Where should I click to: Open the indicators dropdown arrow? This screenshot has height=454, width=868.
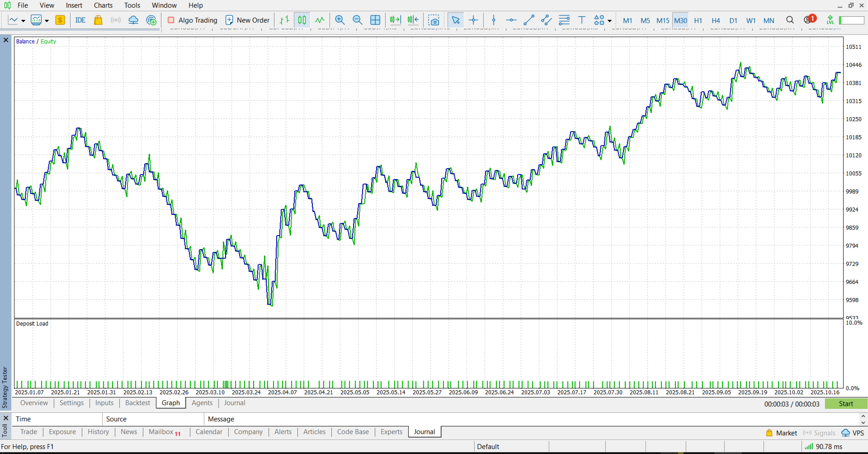pos(46,20)
